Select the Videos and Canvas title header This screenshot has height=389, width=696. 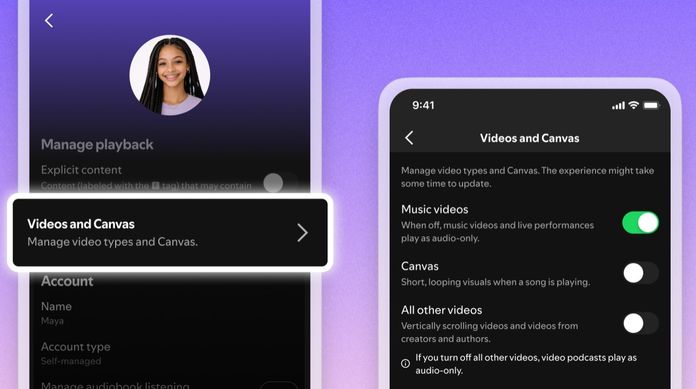[530, 138]
